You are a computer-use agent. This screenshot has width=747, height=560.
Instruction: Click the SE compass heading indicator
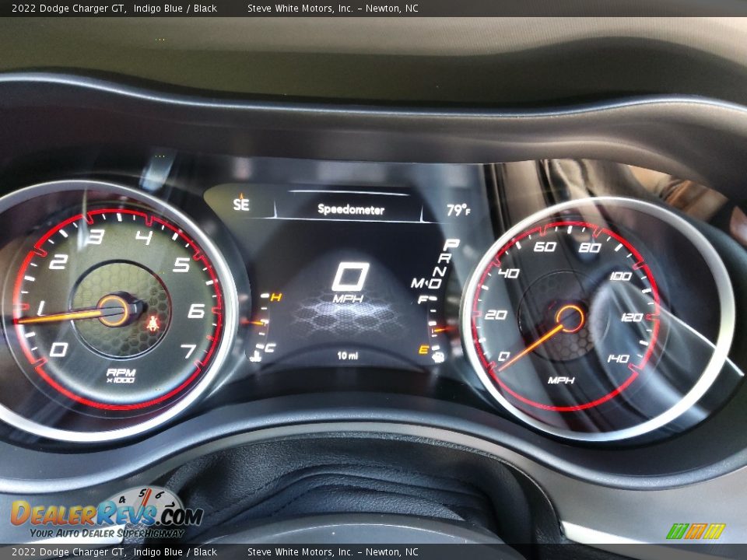[241, 203]
